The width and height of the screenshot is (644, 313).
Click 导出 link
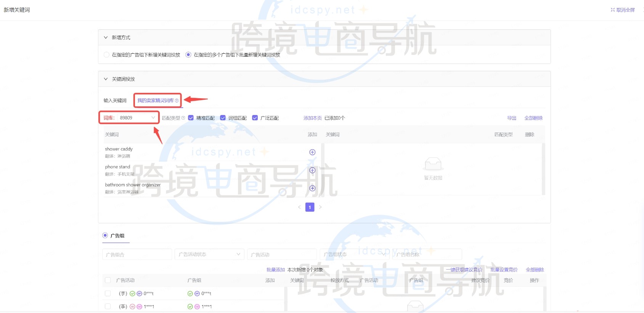[512, 118]
